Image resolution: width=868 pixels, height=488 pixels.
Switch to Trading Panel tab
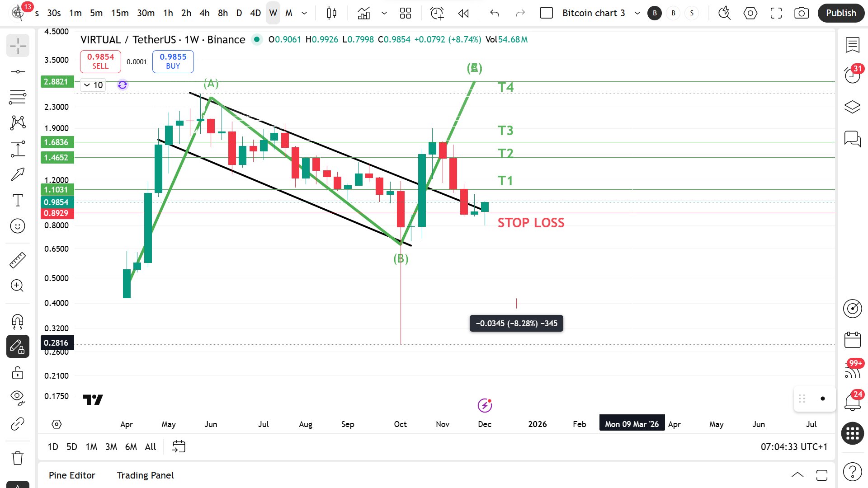[x=145, y=475]
